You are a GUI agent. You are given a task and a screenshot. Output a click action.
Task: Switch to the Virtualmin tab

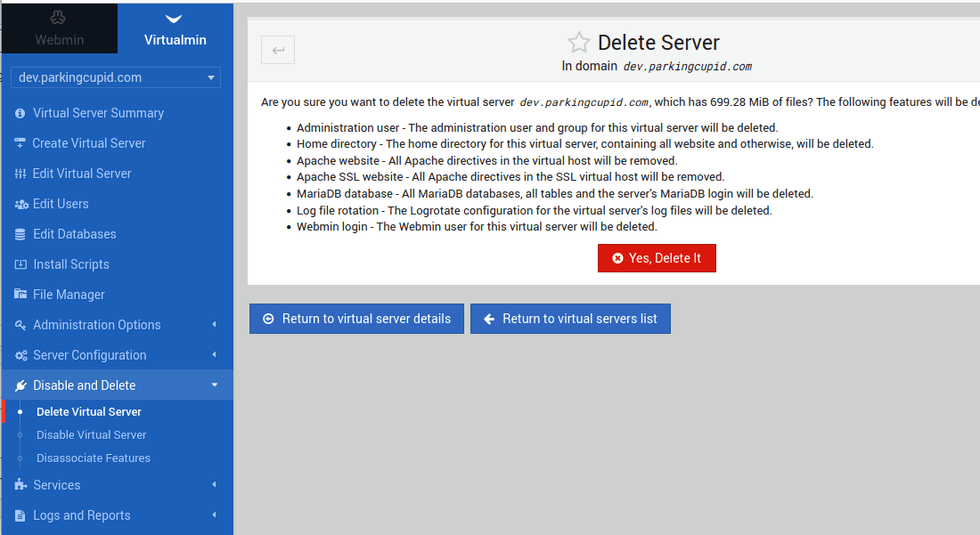174,28
